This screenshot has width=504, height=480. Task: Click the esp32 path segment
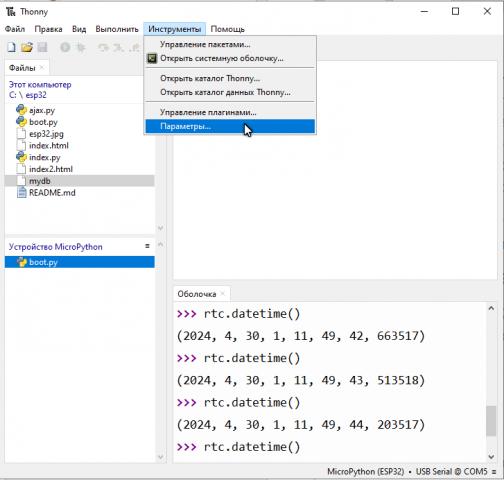pos(36,95)
